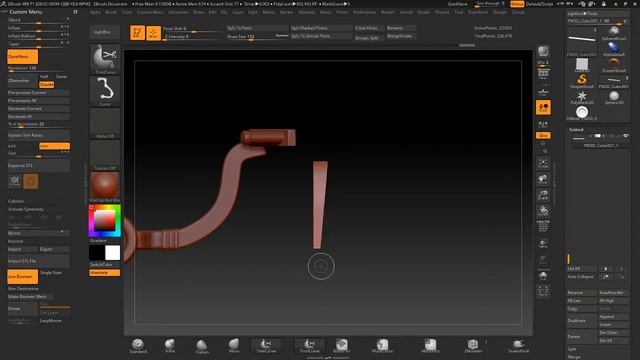Select the SimpleBrush tool icon
Image resolution: width=640 pixels, height=360 pixels.
point(582,81)
